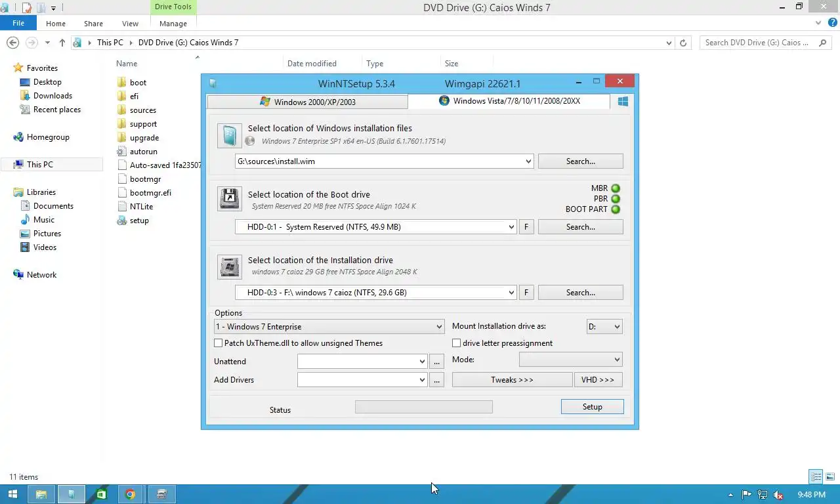The width and height of the screenshot is (840, 504).
Task: Click the Up directory arrow in Explorer
Action: (x=62, y=43)
